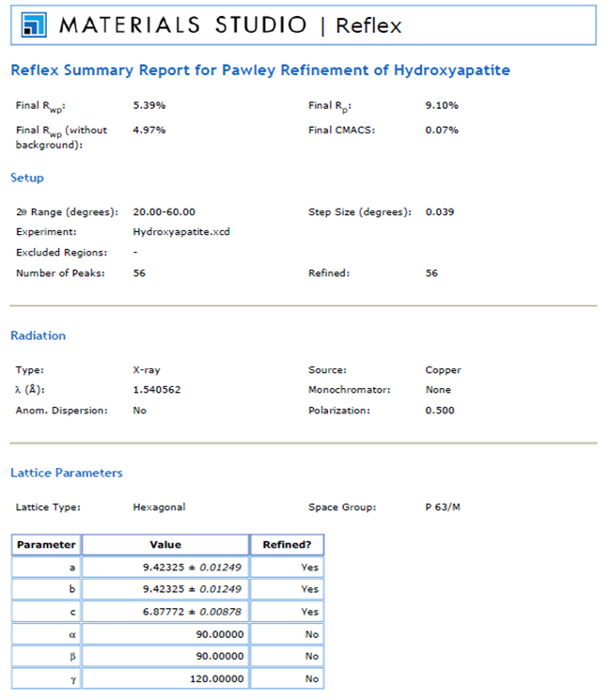Click the Final Rp value 9.10%

coord(442,105)
